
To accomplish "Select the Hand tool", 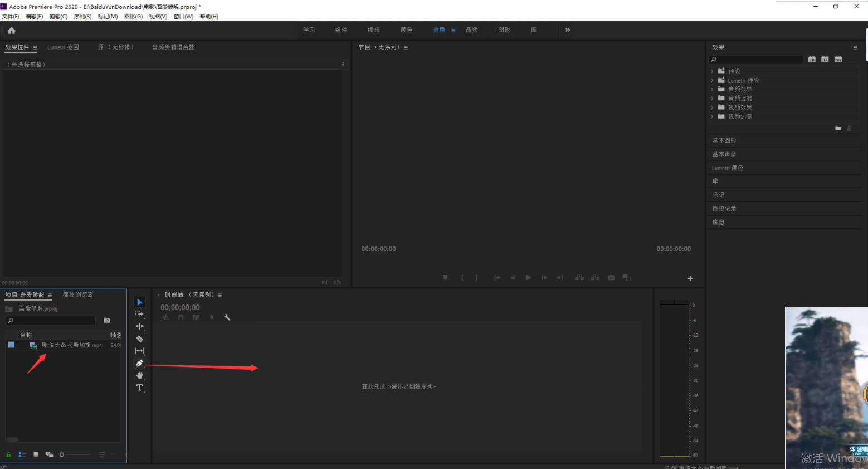I will (x=140, y=375).
